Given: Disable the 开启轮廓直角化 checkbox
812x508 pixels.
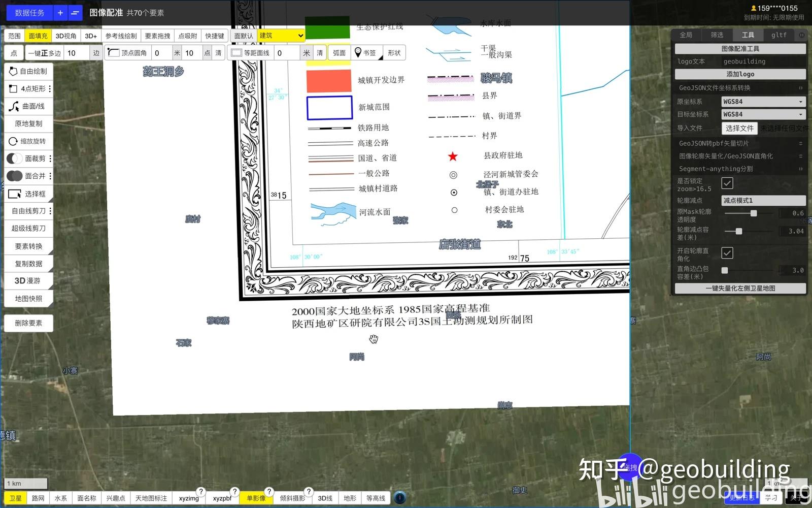Looking at the screenshot, I should [727, 253].
